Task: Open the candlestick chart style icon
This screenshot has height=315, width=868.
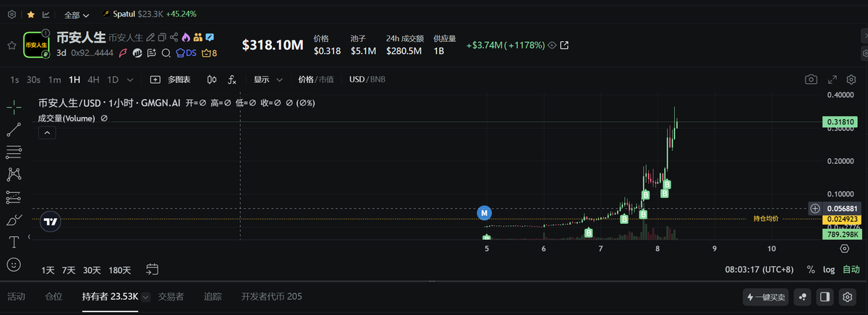Action: [212, 79]
